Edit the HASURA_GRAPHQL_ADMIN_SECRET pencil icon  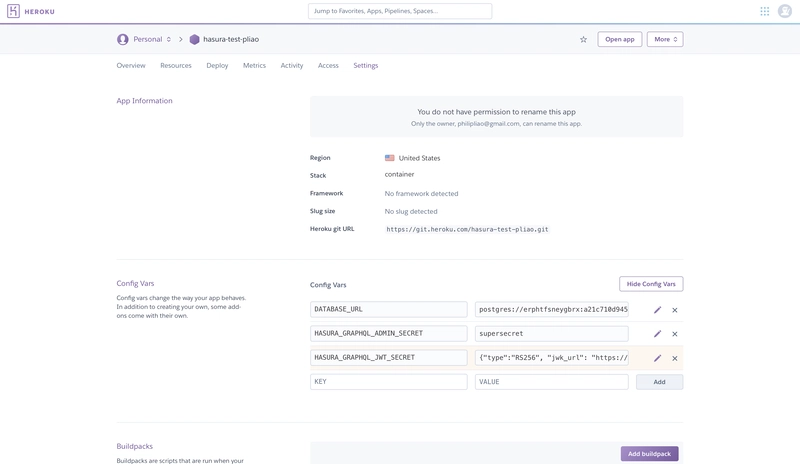[657, 334]
